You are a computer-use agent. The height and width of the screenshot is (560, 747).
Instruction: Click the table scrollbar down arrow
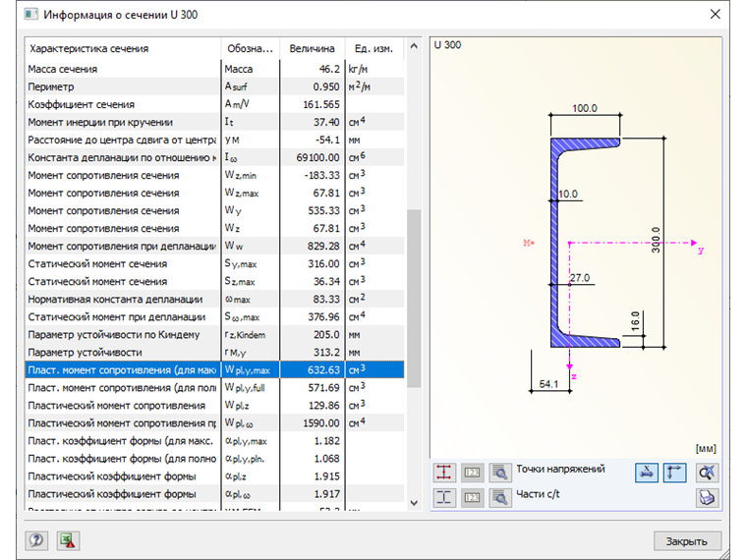pyautogui.click(x=414, y=503)
